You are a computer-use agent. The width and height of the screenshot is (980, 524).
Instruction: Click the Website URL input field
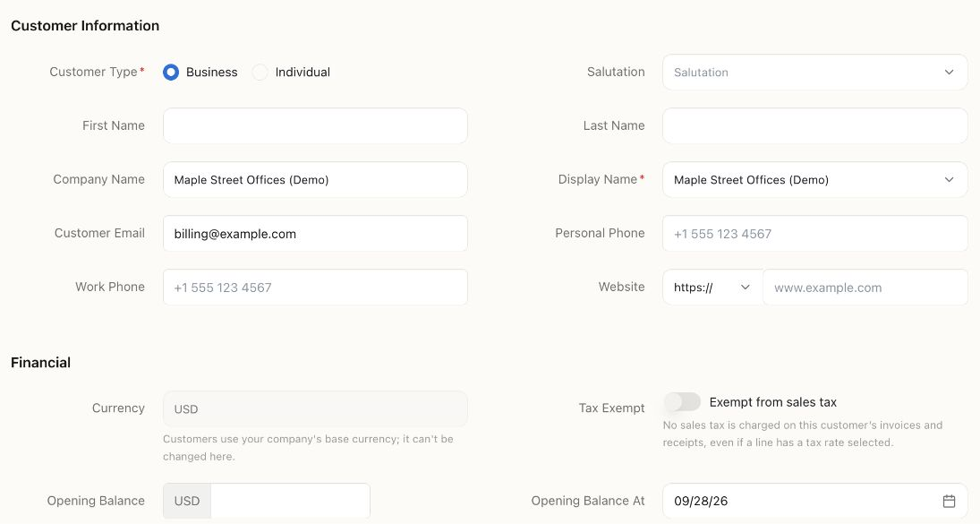click(865, 287)
